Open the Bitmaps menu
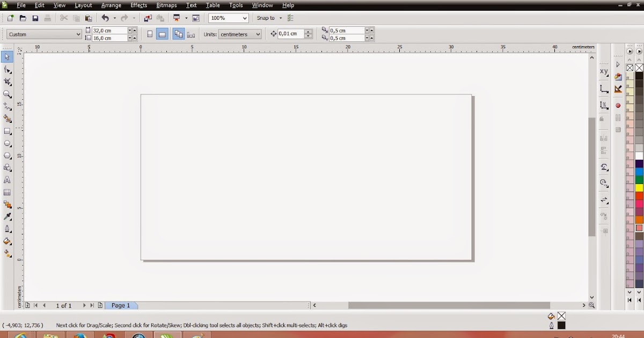 166,5
